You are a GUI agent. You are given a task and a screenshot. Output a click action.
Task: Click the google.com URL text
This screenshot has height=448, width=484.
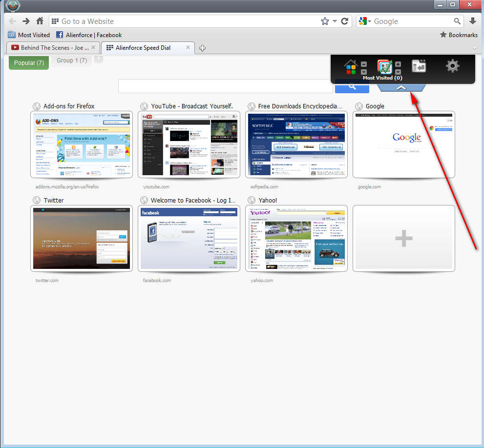(x=369, y=186)
